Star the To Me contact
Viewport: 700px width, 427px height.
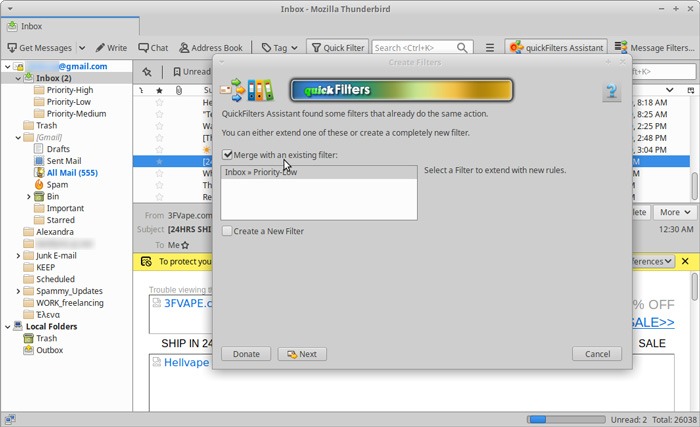[185, 245]
